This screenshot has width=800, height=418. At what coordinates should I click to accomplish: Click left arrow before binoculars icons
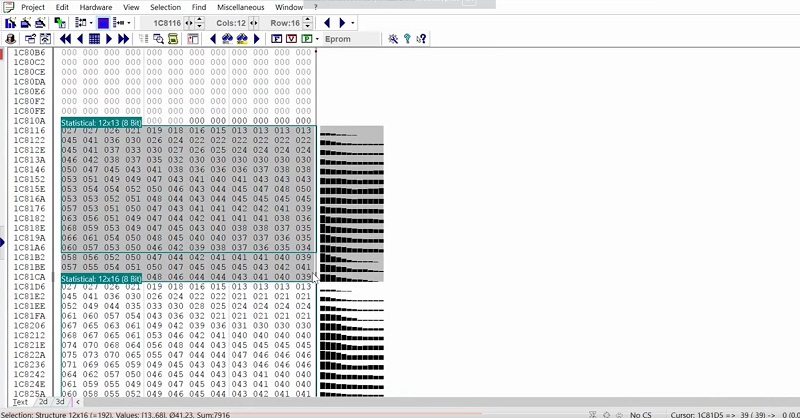(213, 39)
